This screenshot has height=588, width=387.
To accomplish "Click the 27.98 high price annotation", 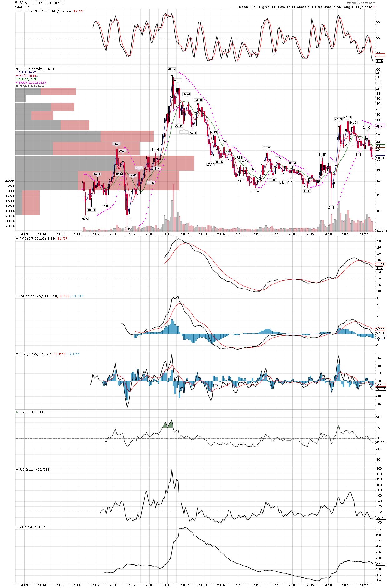I will [347, 117].
